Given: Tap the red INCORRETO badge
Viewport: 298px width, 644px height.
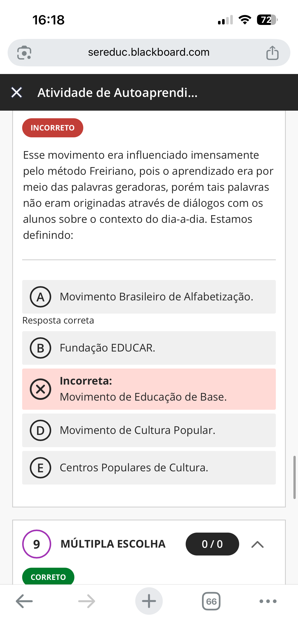Looking at the screenshot, I should [52, 128].
